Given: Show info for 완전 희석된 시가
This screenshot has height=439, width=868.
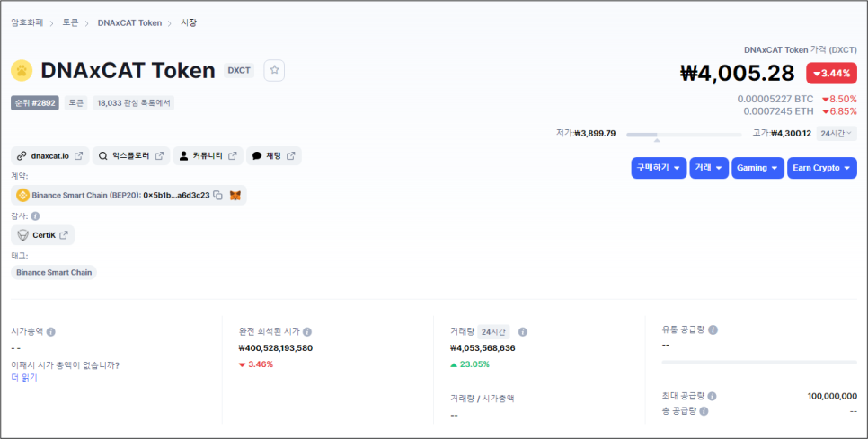Looking at the screenshot, I should [x=307, y=332].
